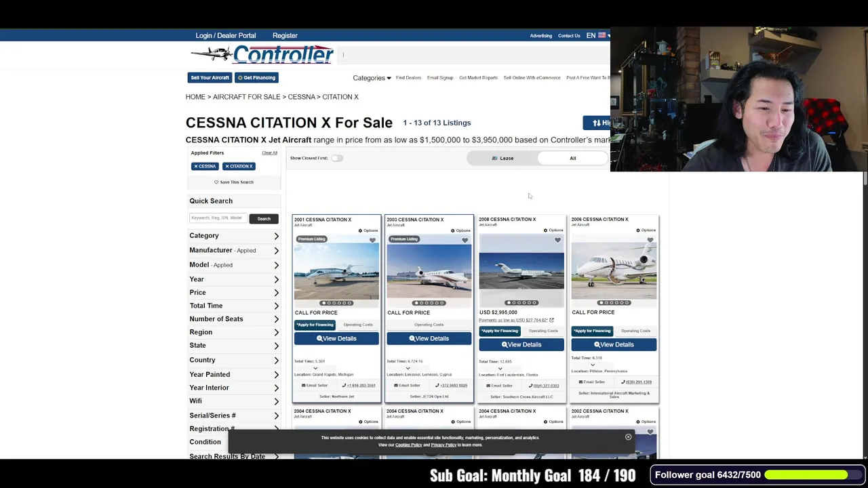This screenshot has width=868, height=488.
Task: Expand the Model filter
Action: tap(234, 265)
